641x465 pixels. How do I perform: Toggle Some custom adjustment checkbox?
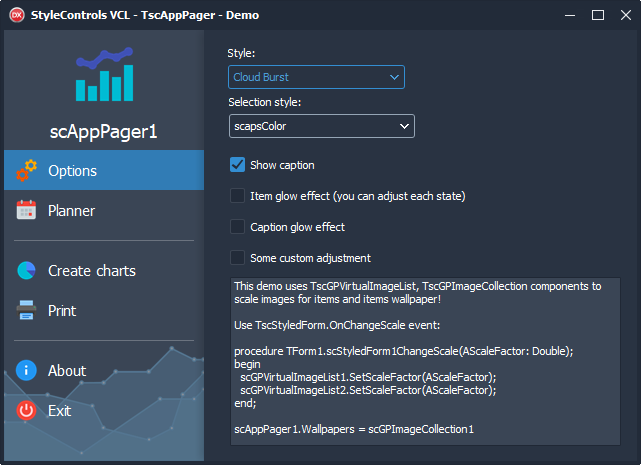tap(237, 258)
